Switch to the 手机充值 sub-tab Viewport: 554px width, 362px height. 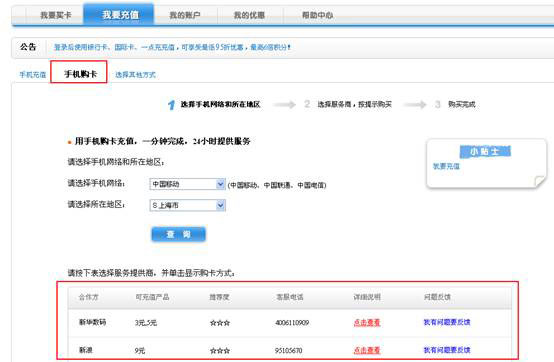[x=33, y=75]
